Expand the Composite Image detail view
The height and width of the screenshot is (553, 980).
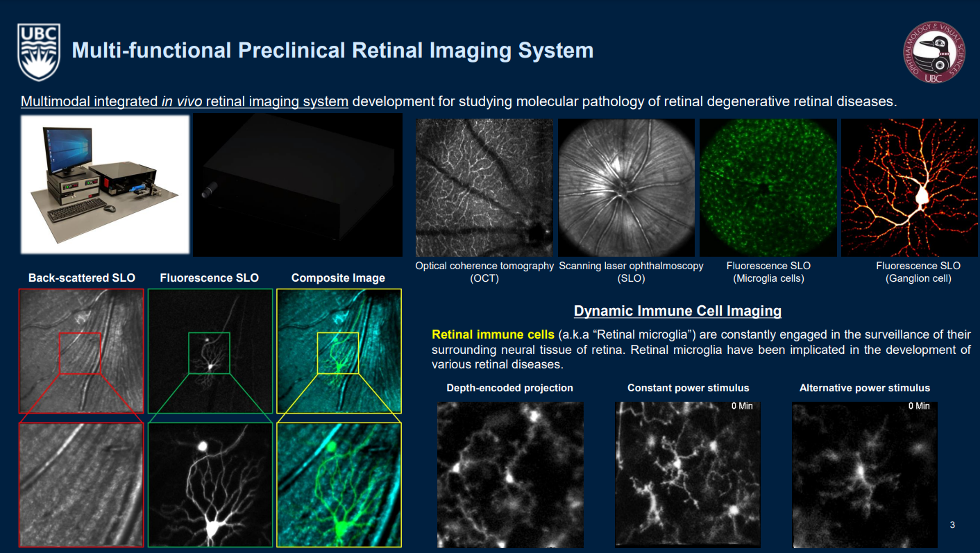pos(338,484)
